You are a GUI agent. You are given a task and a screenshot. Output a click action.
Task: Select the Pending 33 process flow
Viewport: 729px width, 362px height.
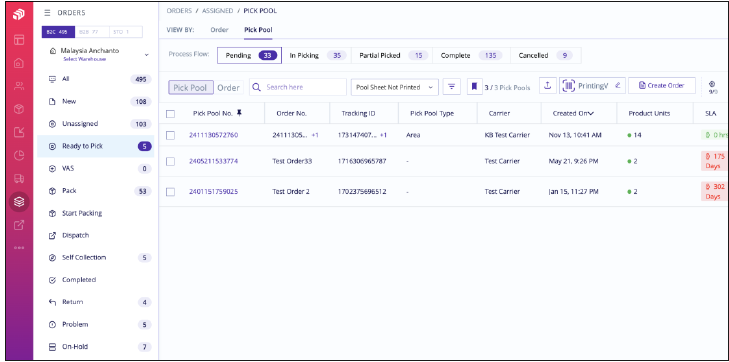tap(249, 55)
